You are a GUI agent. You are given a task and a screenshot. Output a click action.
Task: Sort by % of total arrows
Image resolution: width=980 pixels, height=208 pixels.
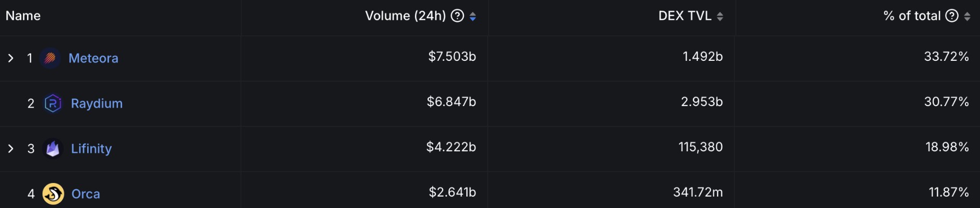(x=967, y=17)
